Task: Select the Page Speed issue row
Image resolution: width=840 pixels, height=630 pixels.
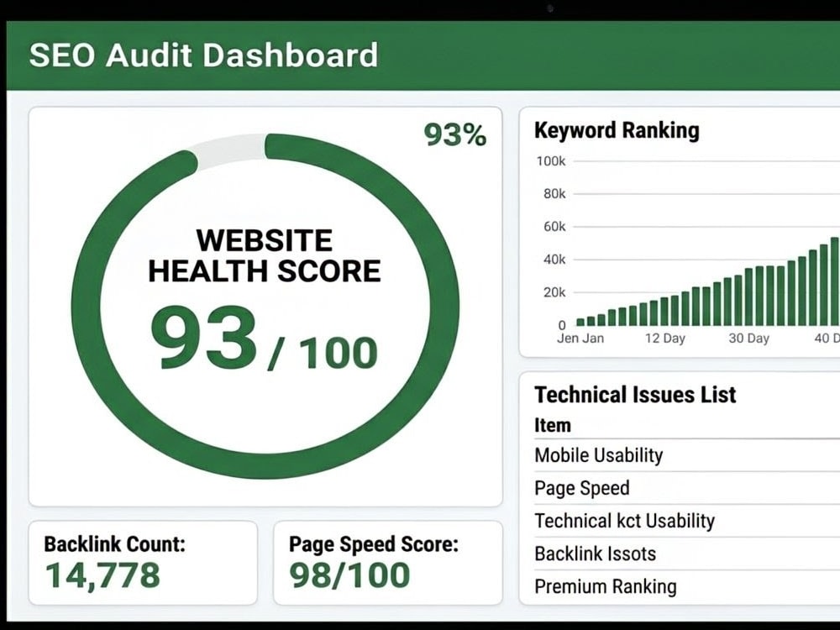Action: point(687,488)
